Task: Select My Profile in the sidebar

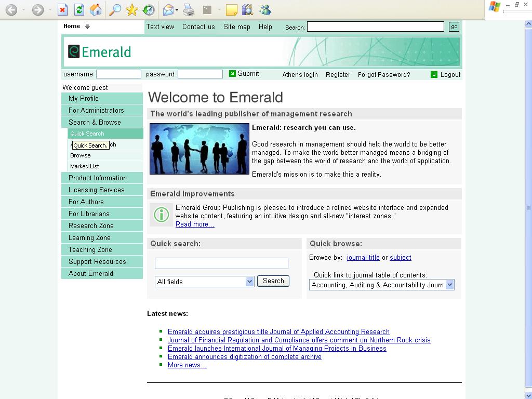Action: tap(102, 98)
